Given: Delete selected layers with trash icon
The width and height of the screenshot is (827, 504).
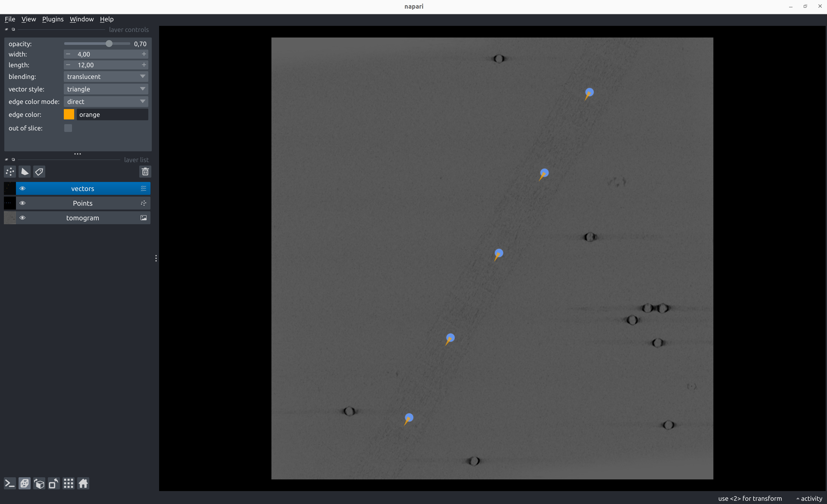Looking at the screenshot, I should point(145,172).
